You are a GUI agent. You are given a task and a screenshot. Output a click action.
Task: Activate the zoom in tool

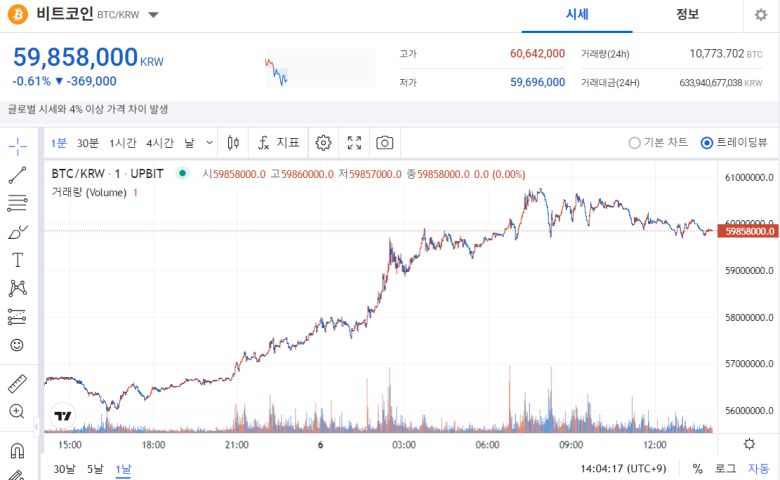pyautogui.click(x=17, y=411)
